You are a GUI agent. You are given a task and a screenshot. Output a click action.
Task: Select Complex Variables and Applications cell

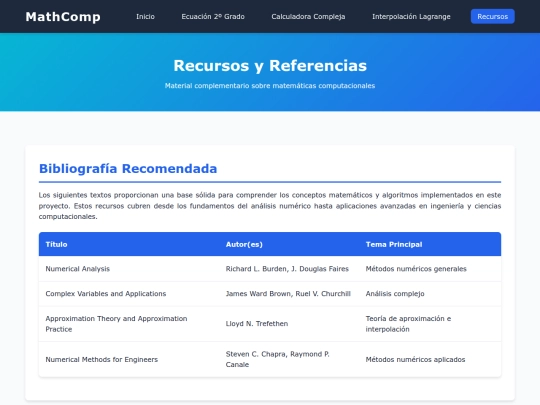(129, 294)
